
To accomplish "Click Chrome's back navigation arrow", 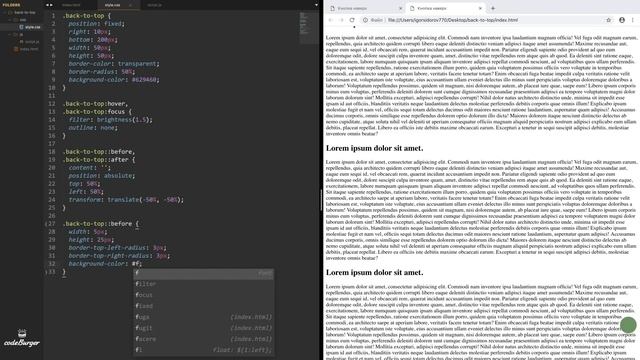I will point(331,20).
